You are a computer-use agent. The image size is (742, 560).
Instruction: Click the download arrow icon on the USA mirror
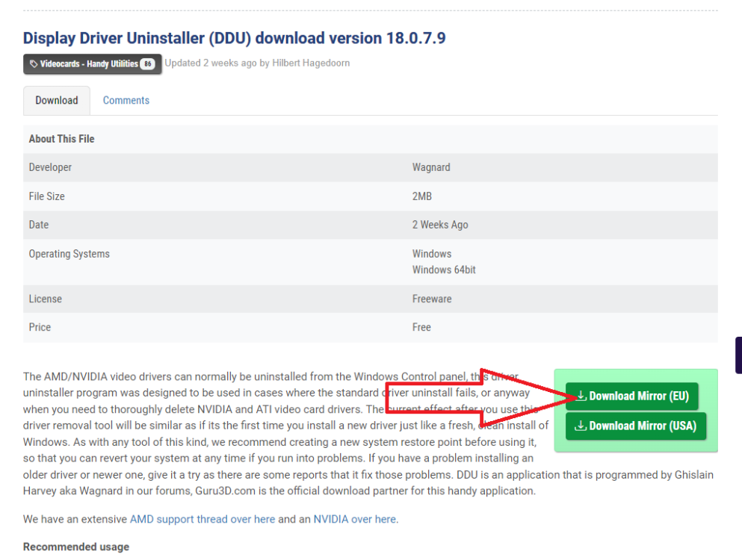581,426
